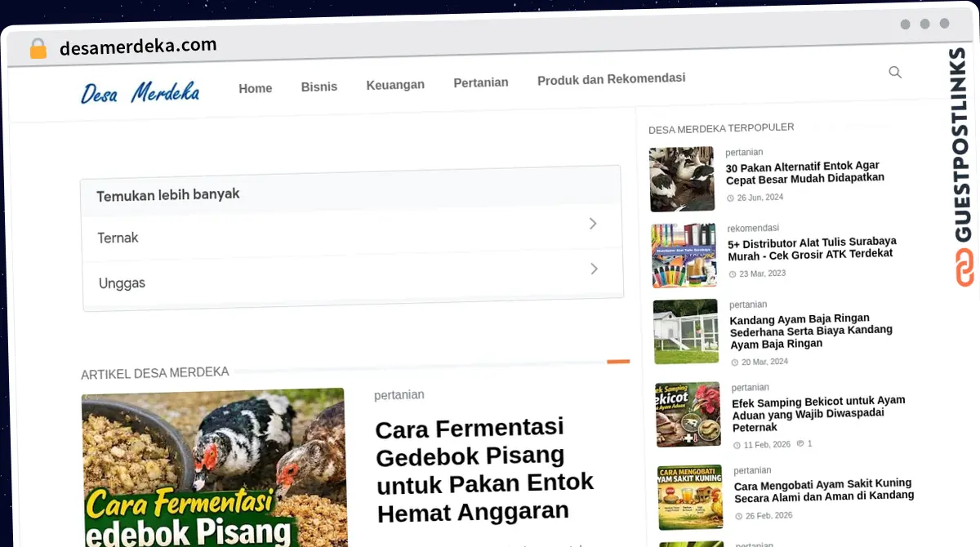Screen dimensions: 980x547
Task: Click the DESA MERDEKA TERPOPULER heading
Action: coord(721,128)
